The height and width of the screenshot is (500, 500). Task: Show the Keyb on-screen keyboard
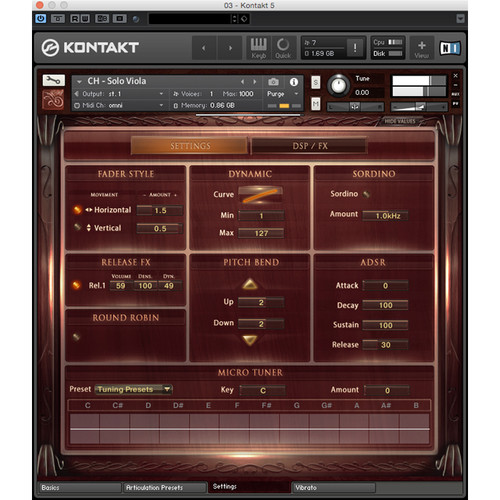[x=259, y=48]
